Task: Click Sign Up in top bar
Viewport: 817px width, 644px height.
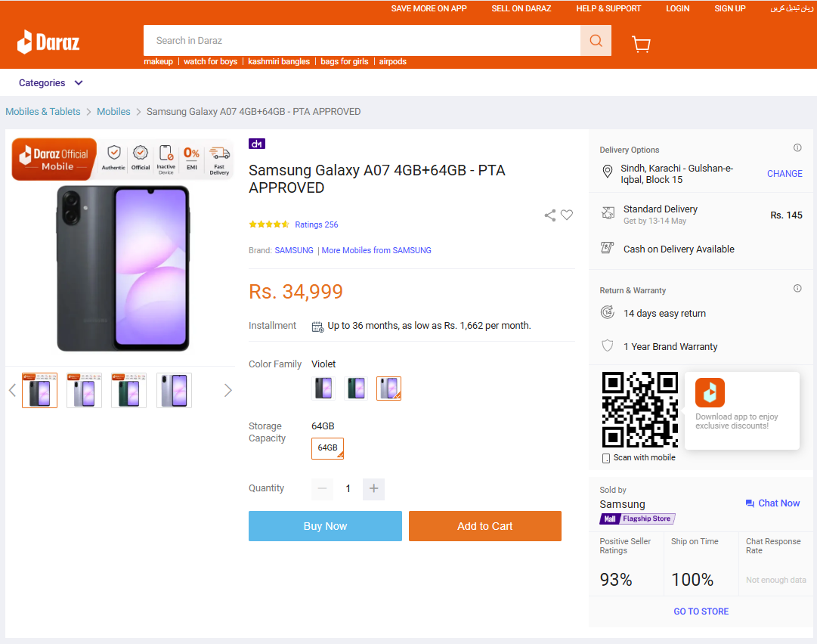Action: [x=730, y=8]
